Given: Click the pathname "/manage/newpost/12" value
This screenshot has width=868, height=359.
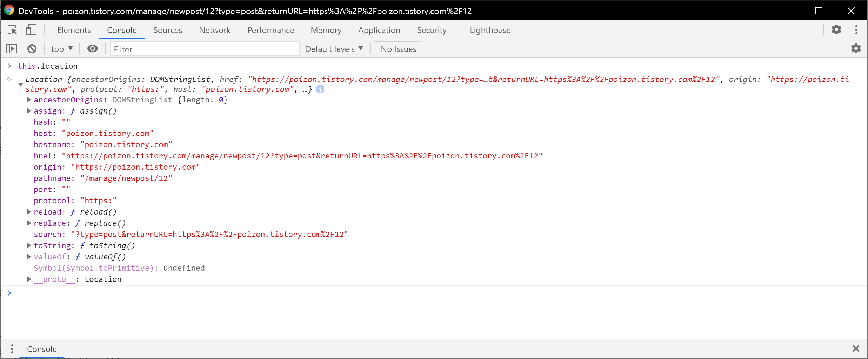Looking at the screenshot, I should (126, 178).
